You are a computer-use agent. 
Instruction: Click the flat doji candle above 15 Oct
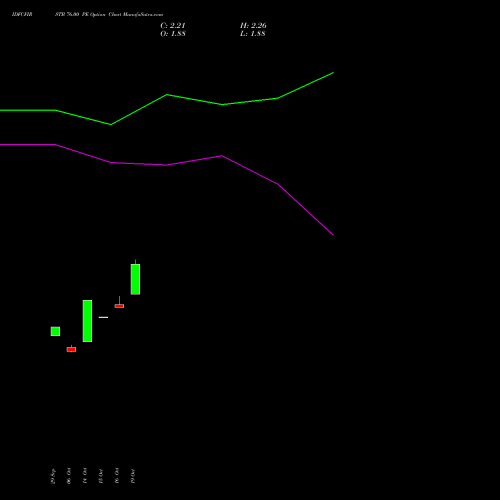[103, 317]
